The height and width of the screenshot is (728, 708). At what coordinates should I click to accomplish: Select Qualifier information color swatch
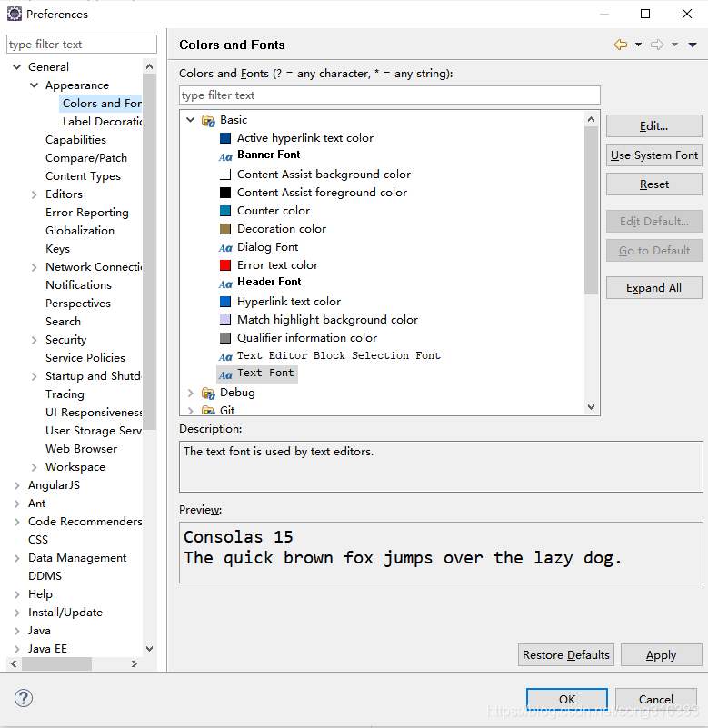pyautogui.click(x=225, y=337)
